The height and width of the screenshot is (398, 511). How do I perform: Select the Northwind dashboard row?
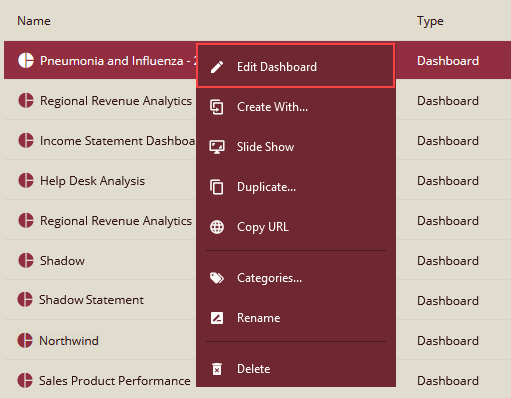69,341
